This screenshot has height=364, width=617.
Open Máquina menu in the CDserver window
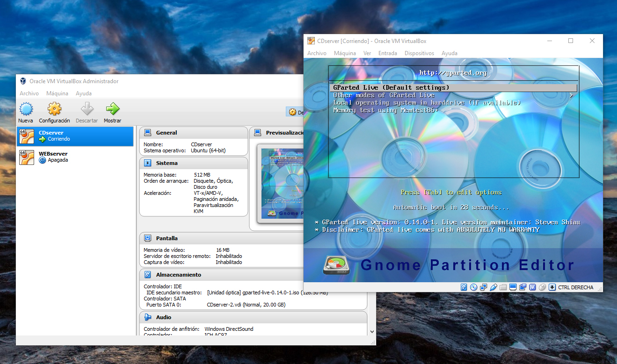pos(345,53)
